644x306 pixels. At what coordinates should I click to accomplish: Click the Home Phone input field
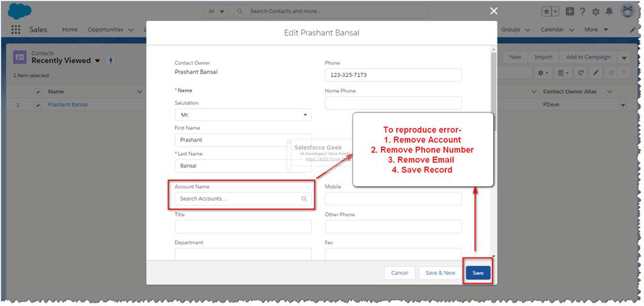tap(394, 103)
